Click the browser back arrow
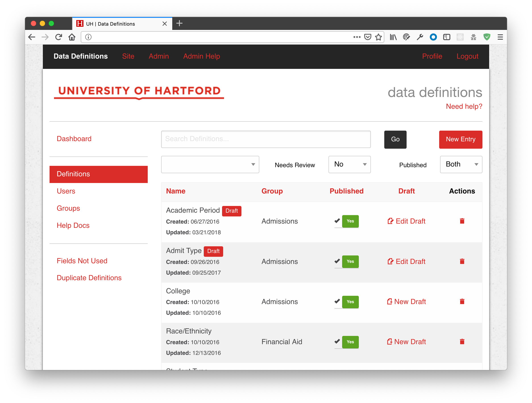The image size is (532, 403). click(32, 37)
